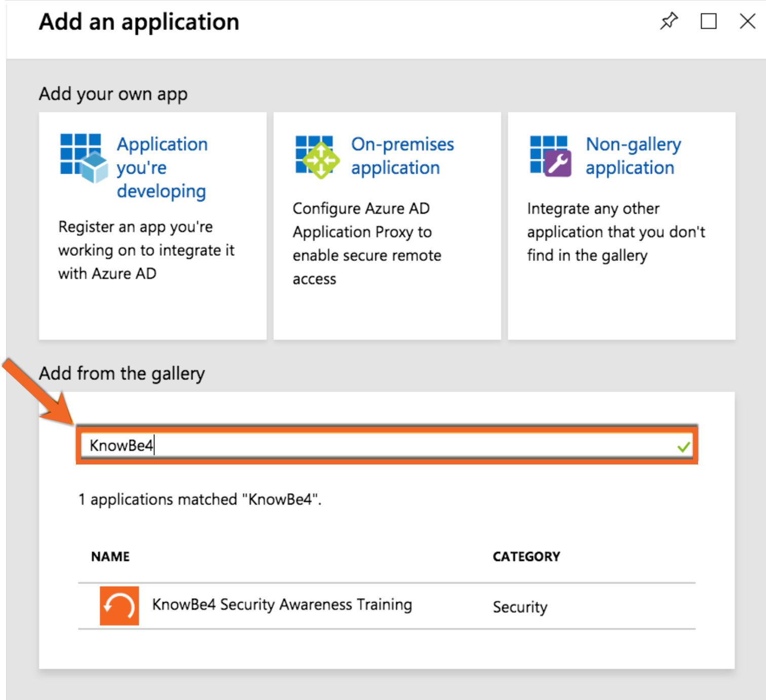Click the Add an application title
Viewport: 766px width, 700px height.
tap(139, 21)
